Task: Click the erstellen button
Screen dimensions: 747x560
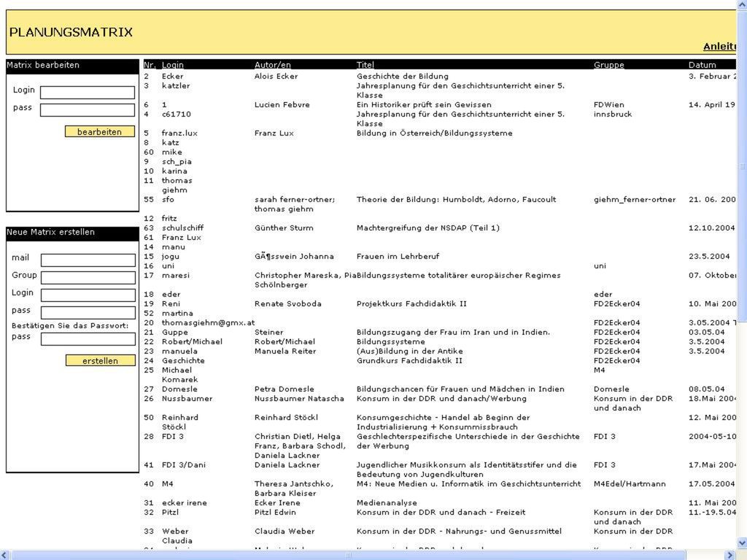Action: [100, 361]
